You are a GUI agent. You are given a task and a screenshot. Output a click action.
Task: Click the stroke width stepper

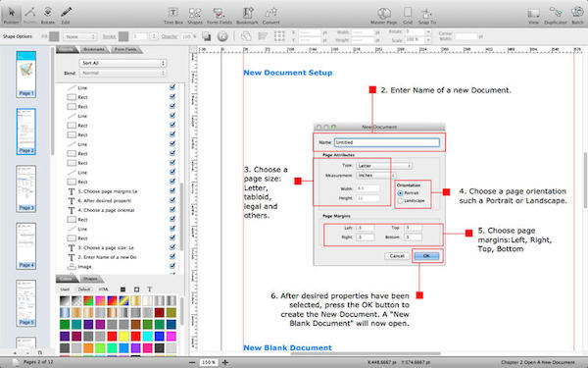pos(154,36)
